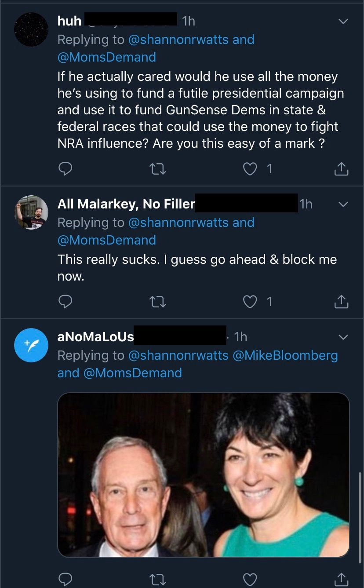View the aNoMaLoUs blue feather profile avatar
The image size is (364, 588).
pyautogui.click(x=31, y=345)
